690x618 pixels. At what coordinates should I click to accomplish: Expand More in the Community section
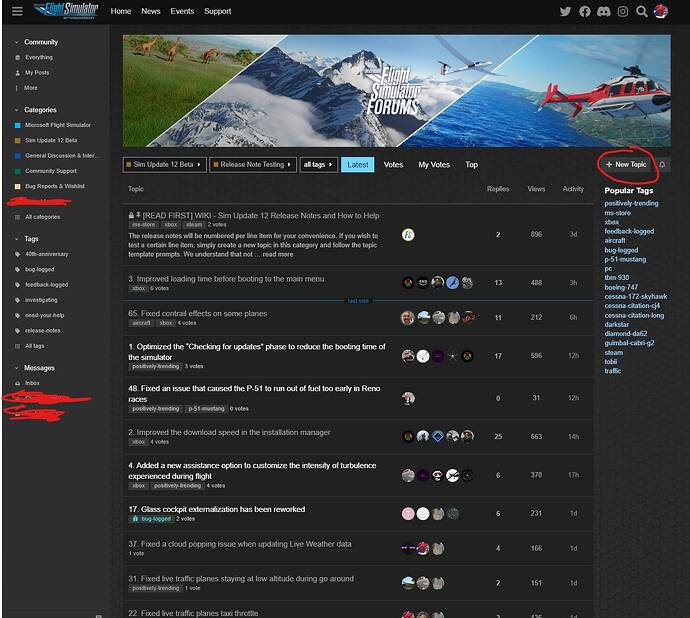pos(31,88)
